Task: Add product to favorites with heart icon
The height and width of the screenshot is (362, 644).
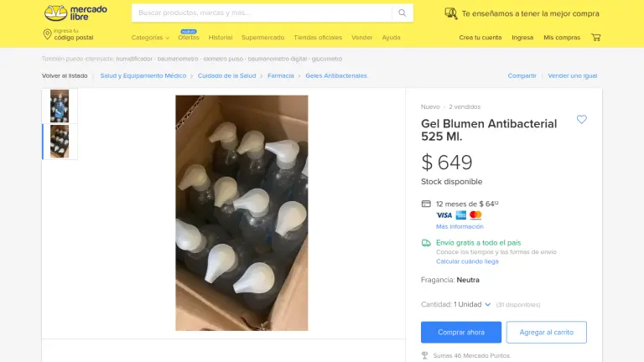Action: point(582,120)
